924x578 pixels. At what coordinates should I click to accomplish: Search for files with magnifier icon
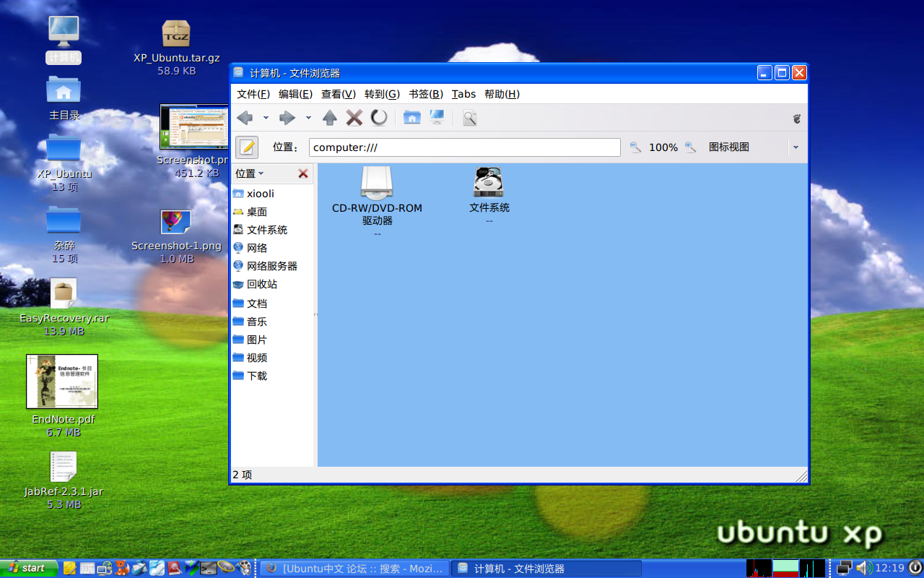tap(470, 118)
